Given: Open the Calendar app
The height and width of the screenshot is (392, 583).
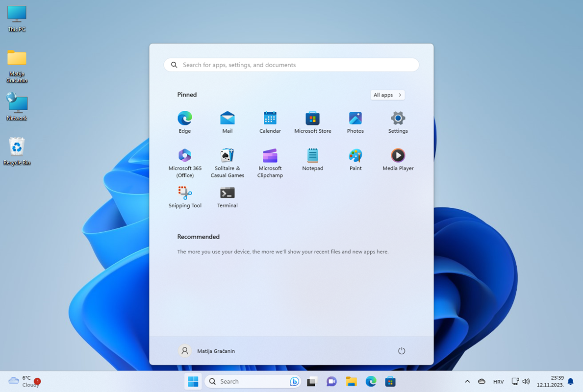Looking at the screenshot, I should (x=270, y=122).
